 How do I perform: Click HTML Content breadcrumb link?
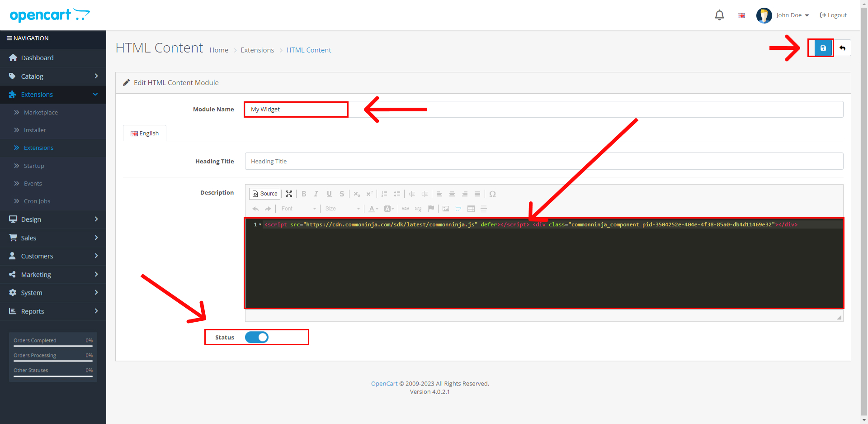point(309,50)
